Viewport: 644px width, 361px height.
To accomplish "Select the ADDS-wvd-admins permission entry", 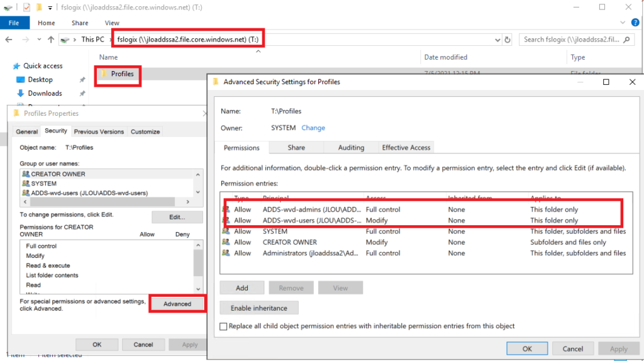I will point(426,209).
